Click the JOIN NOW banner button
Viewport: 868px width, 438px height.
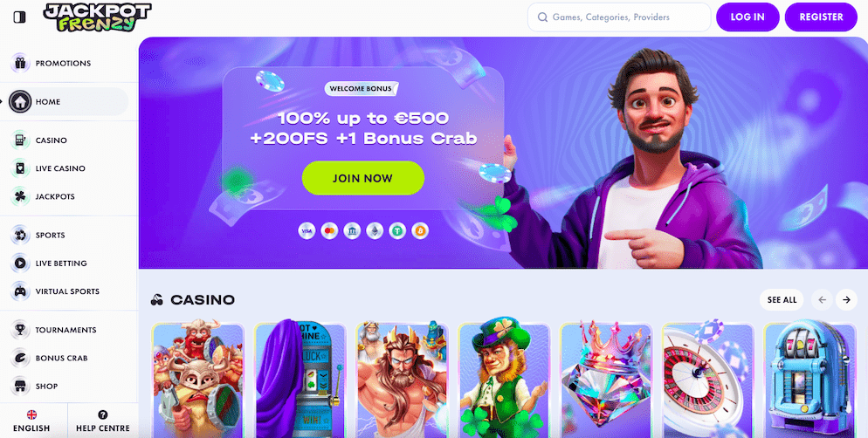coord(362,178)
